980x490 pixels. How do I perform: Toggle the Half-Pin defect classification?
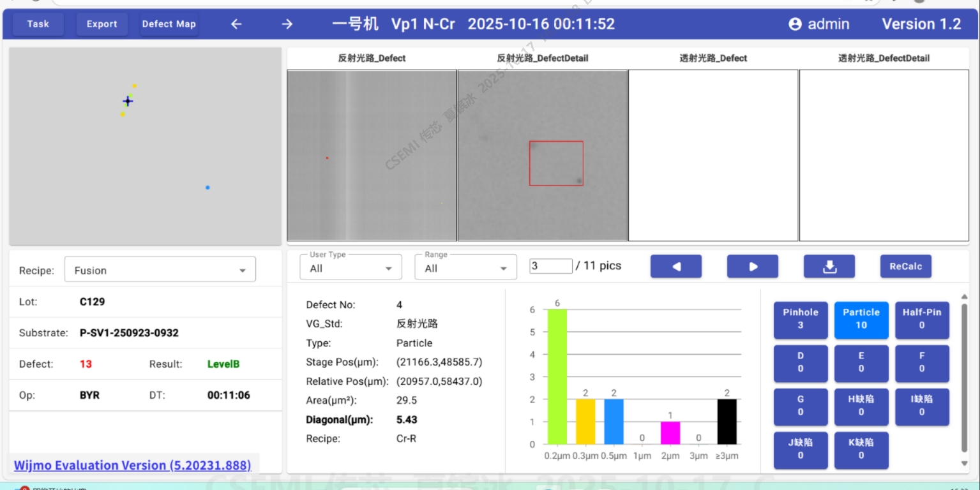click(x=921, y=319)
